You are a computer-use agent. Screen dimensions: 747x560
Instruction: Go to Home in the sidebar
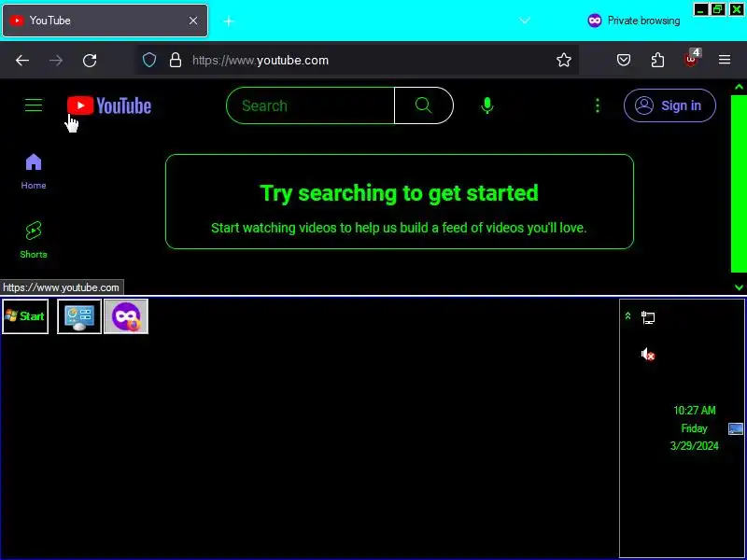click(34, 172)
